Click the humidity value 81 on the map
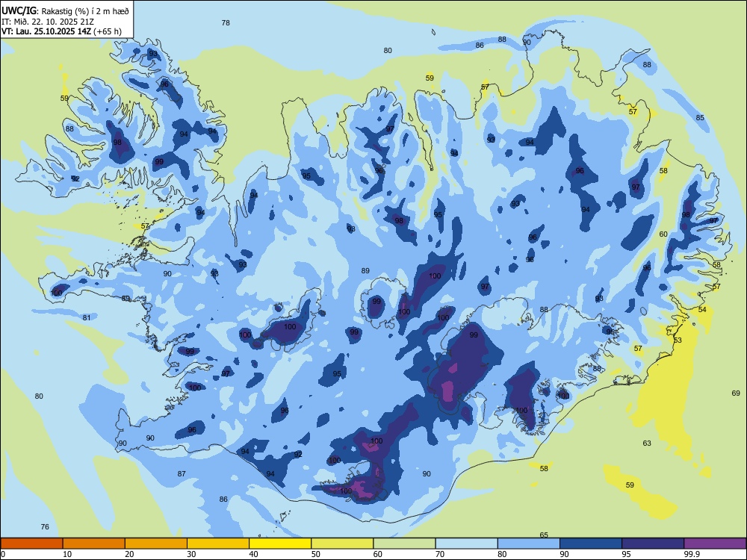 pyautogui.click(x=87, y=317)
